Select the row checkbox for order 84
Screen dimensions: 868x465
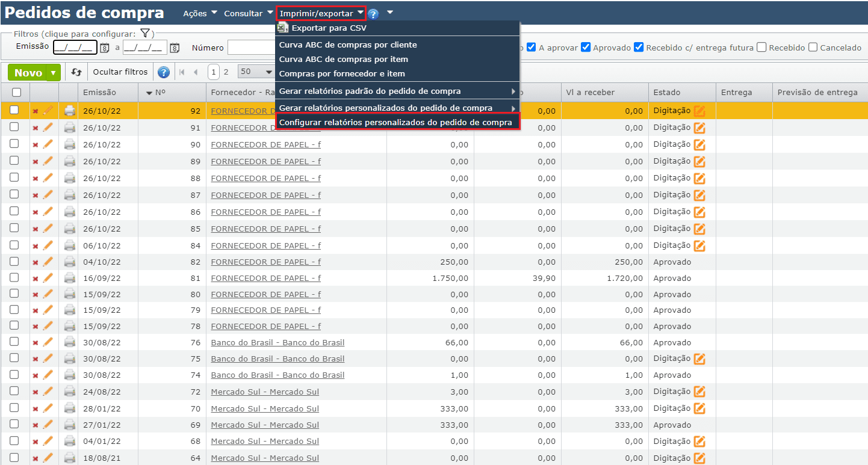tap(14, 245)
